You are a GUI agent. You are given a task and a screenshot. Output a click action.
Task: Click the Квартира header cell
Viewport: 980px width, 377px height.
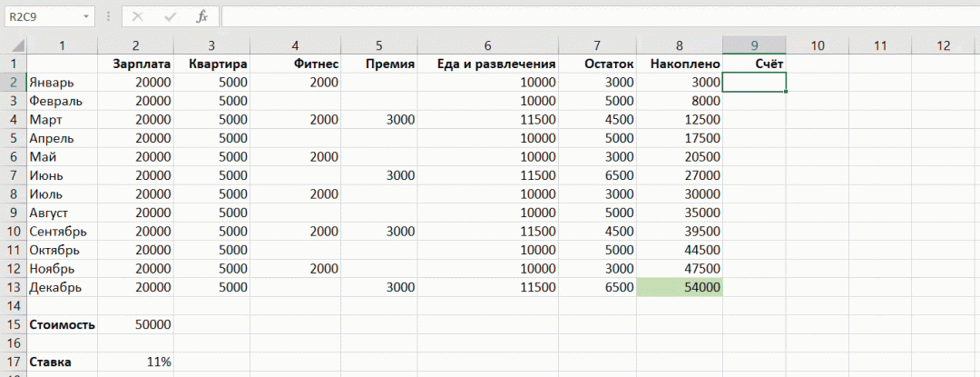211,64
